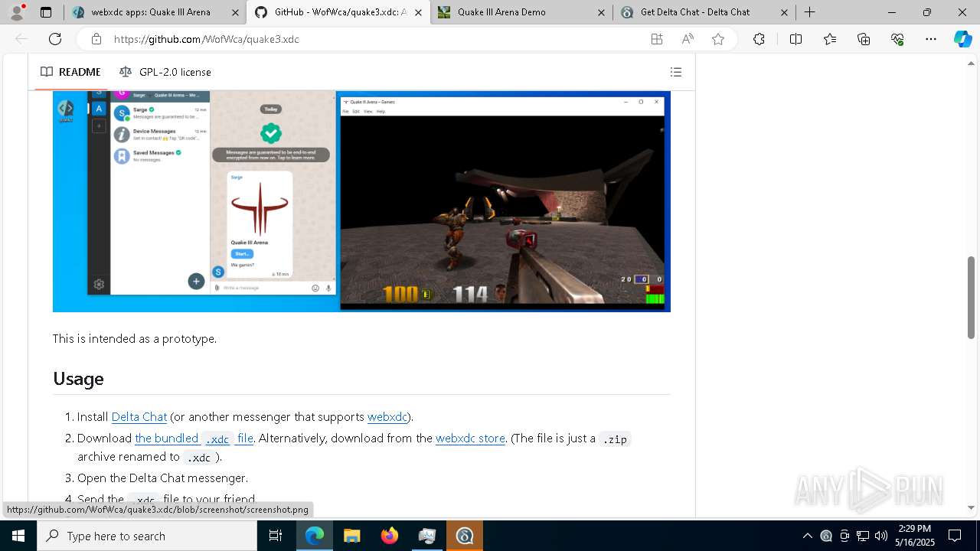This screenshot has height=551, width=980.
Task: Visit the webxdc store link
Action: click(470, 439)
